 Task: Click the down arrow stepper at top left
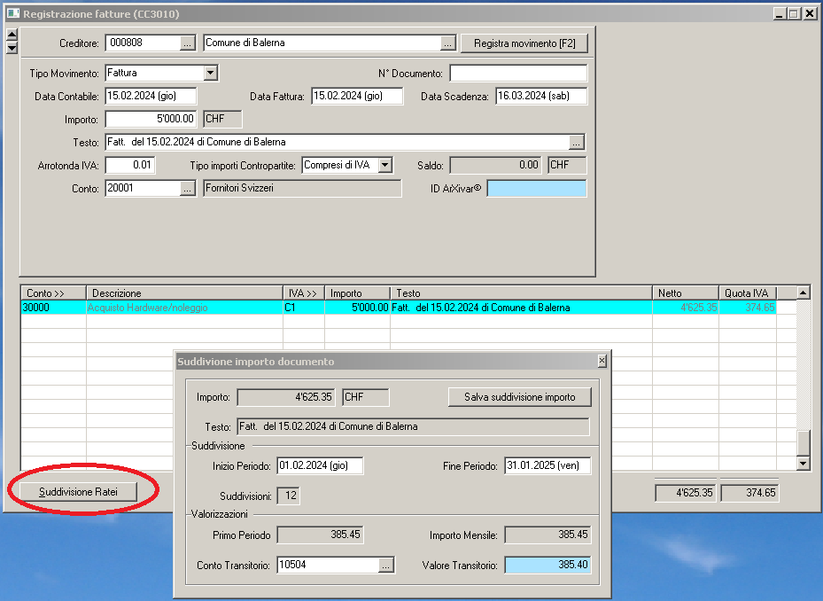point(12,48)
